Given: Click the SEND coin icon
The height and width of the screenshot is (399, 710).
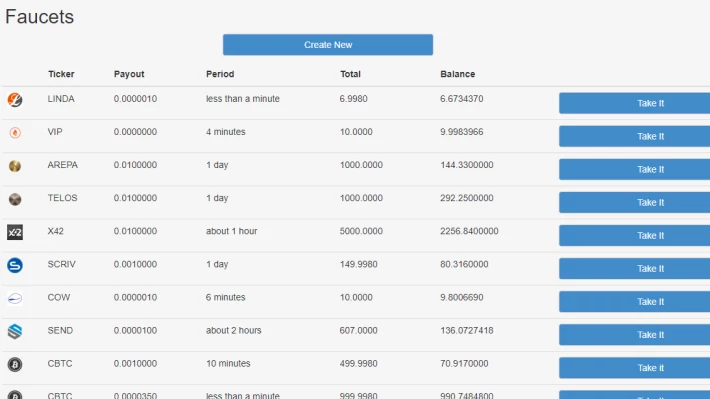Looking at the screenshot, I should tap(15, 332).
